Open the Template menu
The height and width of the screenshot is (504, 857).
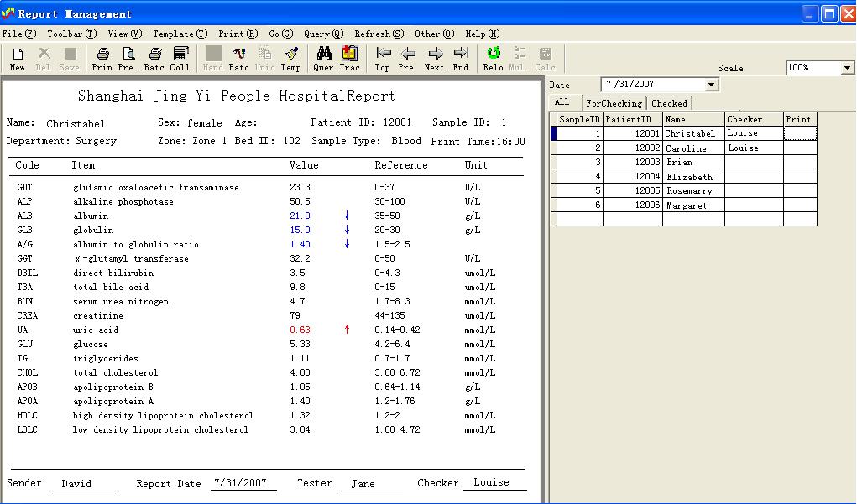click(179, 34)
